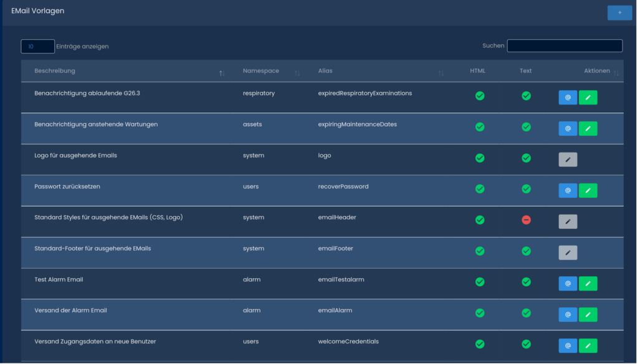Screen dimensions: 638x364
Task: Click the @ button for expiringMaintenanceDates row
Action: click(568, 128)
